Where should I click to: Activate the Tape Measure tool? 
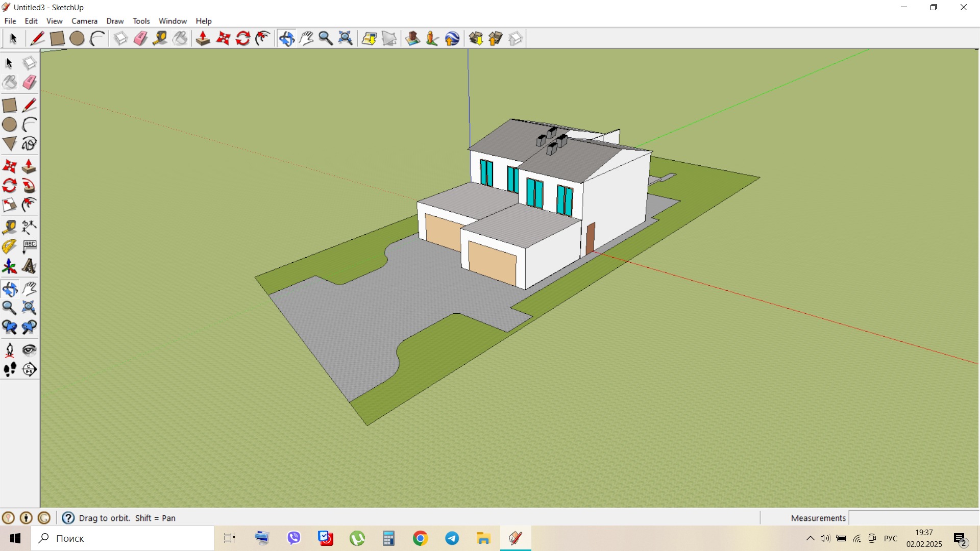[160, 38]
